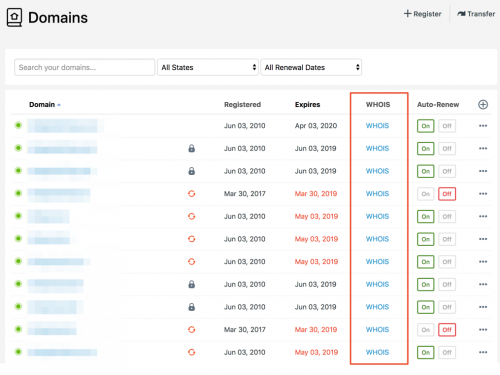Click the add-column plus circle icon
500x375 pixels.
483,105
